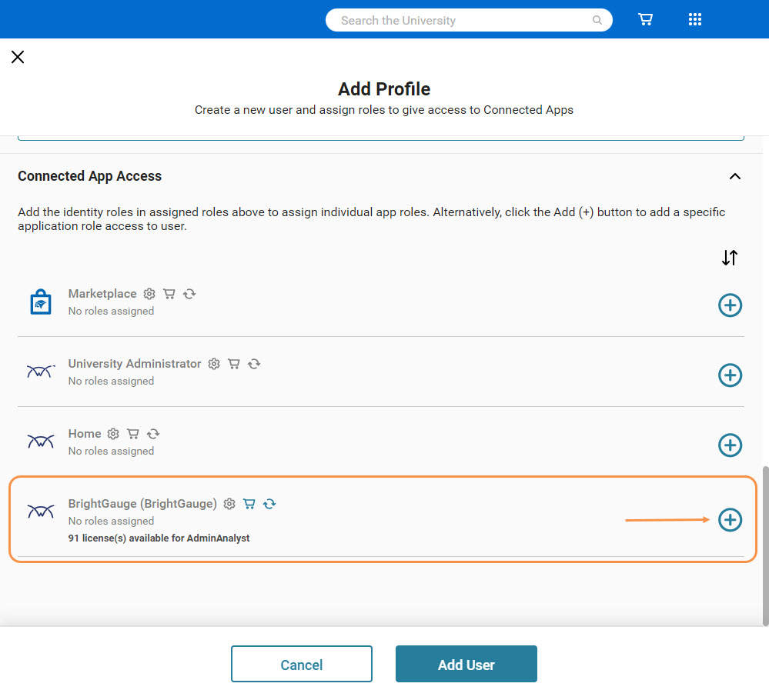The width and height of the screenshot is (769, 700).
Task: Focus the Search the University field
Action: pyautogui.click(x=462, y=21)
